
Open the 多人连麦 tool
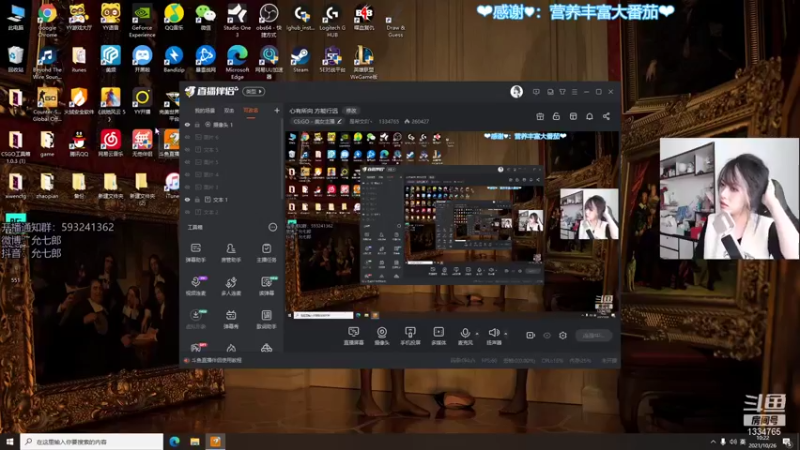231,286
